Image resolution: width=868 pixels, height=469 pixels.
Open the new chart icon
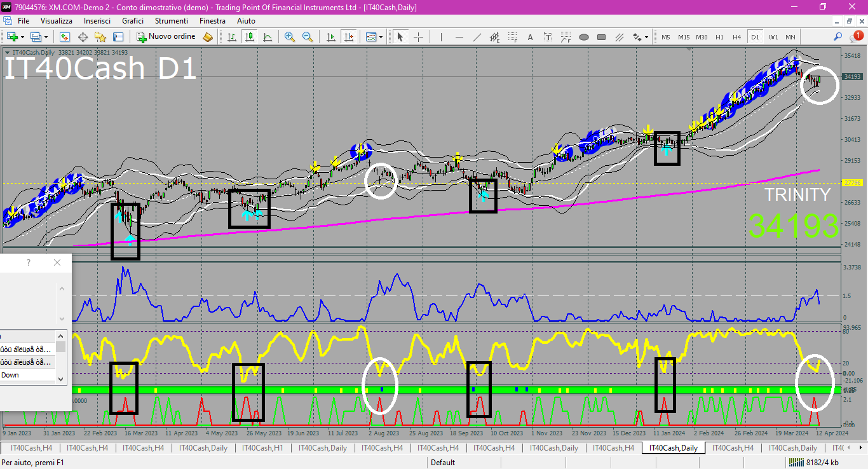[12, 37]
